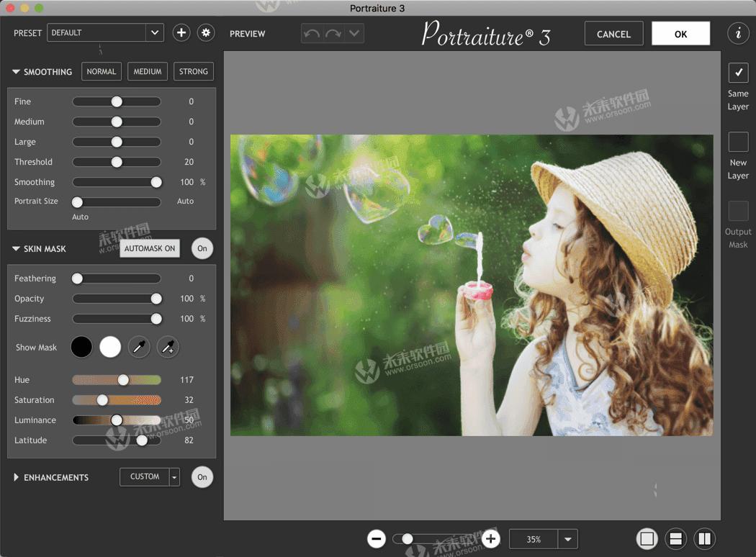Image resolution: width=756 pixels, height=557 pixels.
Task: Toggle the Enhancements On switch
Action: coord(202,476)
